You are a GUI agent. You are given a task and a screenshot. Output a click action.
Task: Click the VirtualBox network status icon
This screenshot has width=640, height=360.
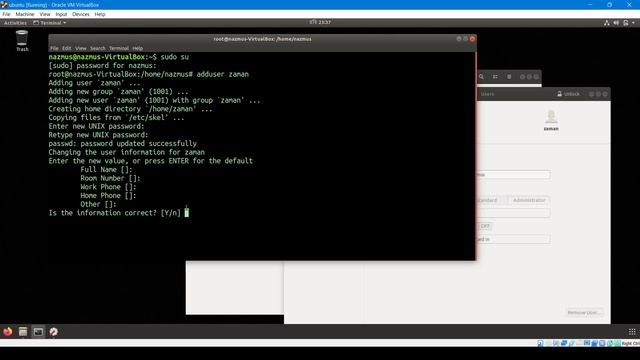point(564,343)
